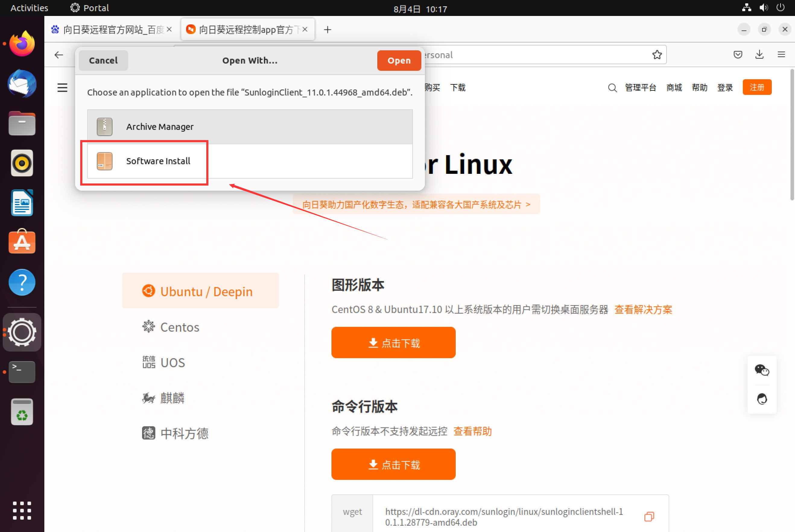Open system volume status menu

tap(763, 8)
